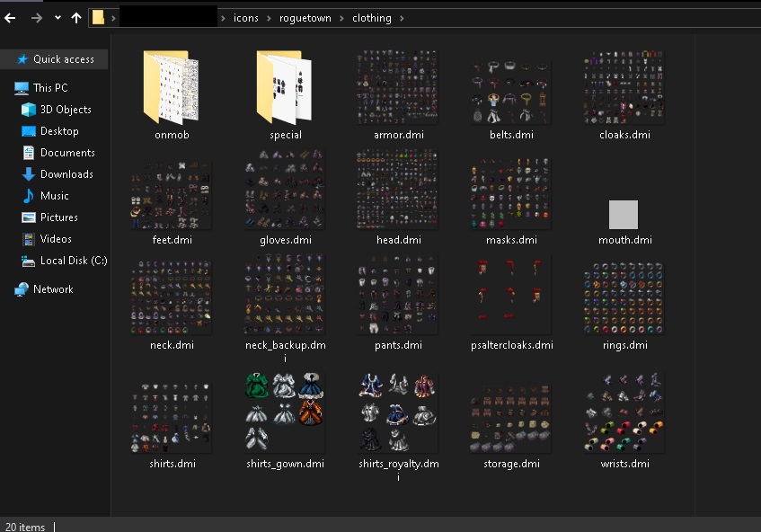Open 3D Objects in the sidebar
The image size is (761, 532).
coord(57,110)
